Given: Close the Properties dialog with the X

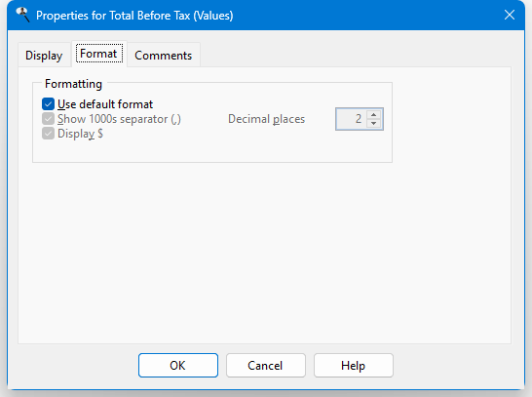Looking at the screenshot, I should click(x=510, y=15).
